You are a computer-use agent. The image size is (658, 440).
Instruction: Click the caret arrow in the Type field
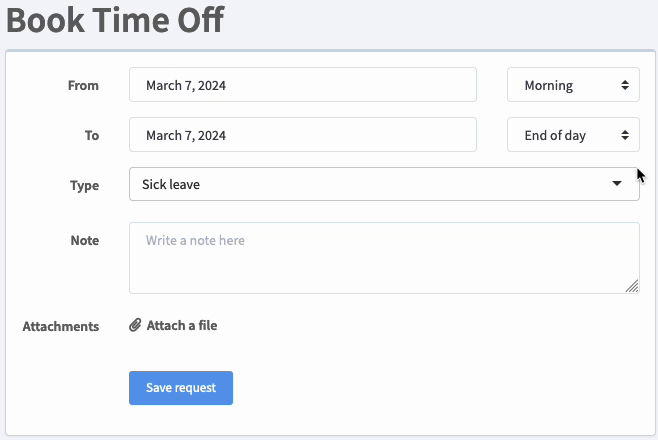click(617, 184)
